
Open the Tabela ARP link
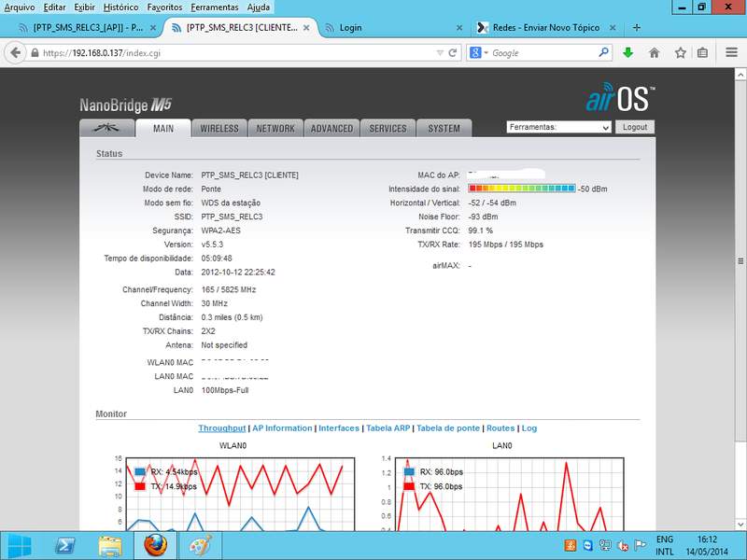click(388, 428)
